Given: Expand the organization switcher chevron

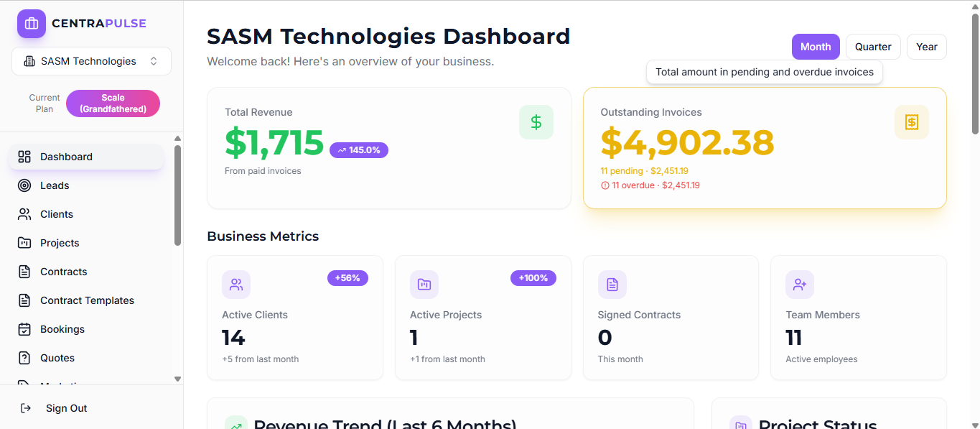Looking at the screenshot, I should click(153, 61).
